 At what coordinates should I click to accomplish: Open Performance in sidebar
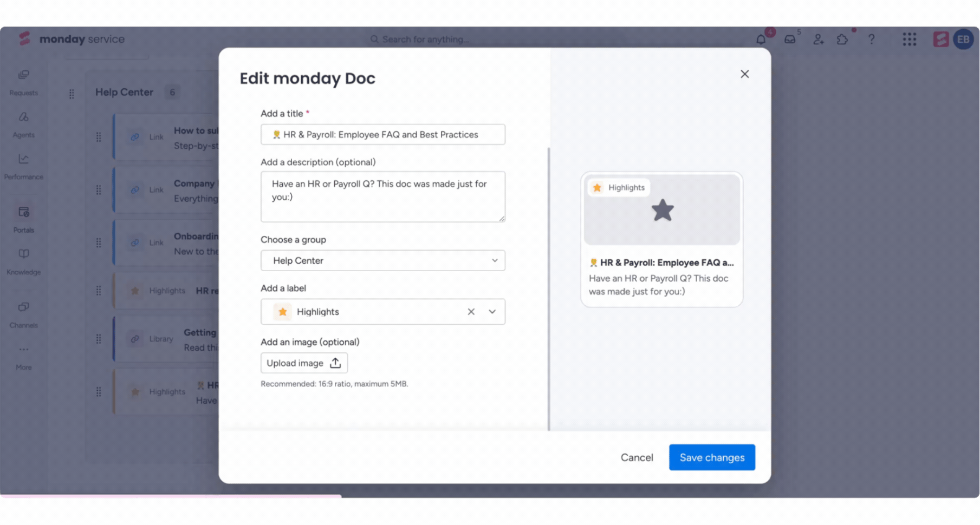24,167
